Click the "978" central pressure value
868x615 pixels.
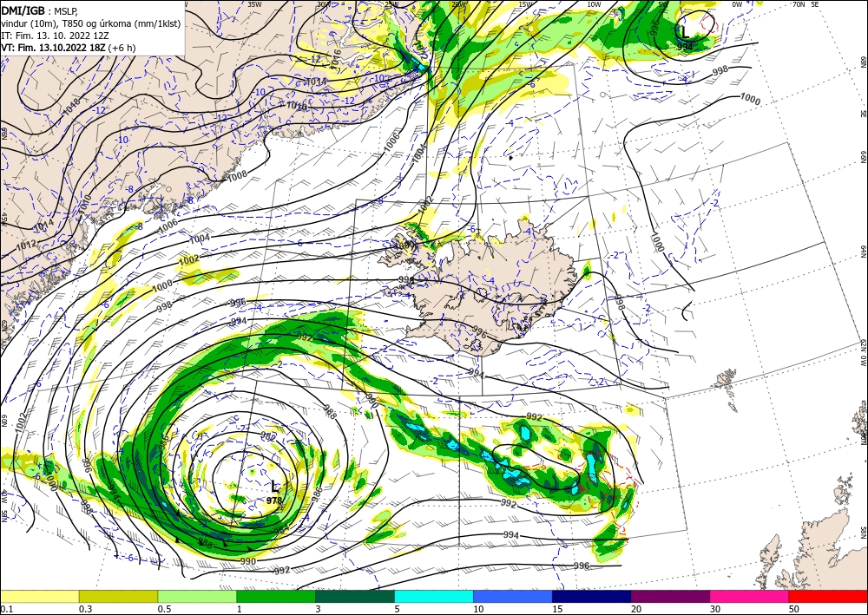click(x=274, y=501)
